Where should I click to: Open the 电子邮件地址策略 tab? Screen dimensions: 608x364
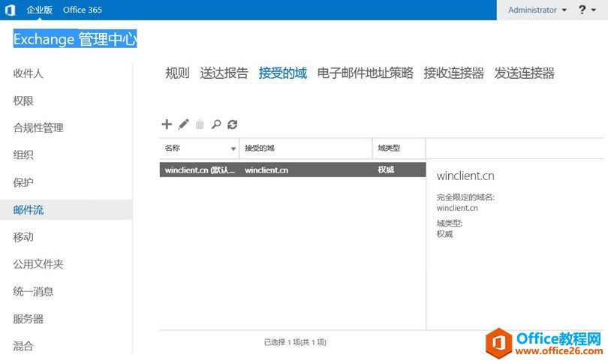[366, 73]
